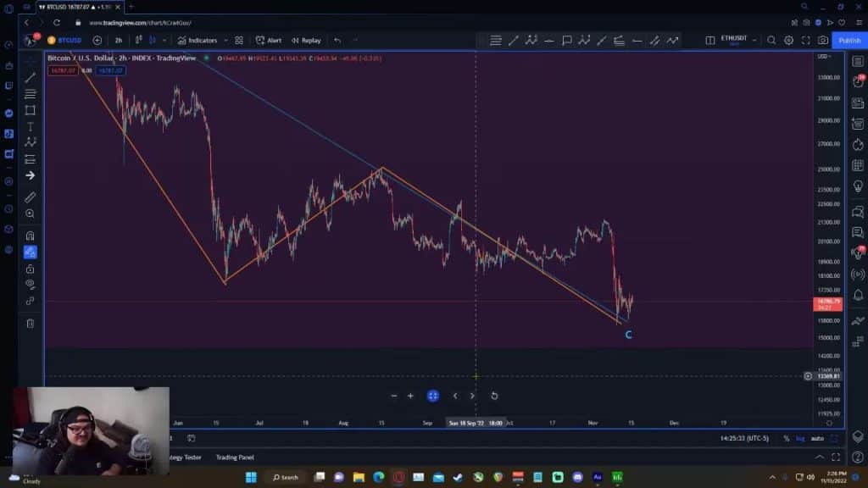Open the 2h timeframe interval dropdown

[x=119, y=40]
